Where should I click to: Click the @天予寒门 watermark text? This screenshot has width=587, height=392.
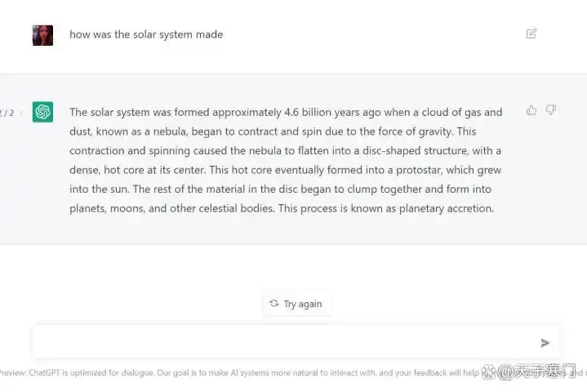click(536, 372)
